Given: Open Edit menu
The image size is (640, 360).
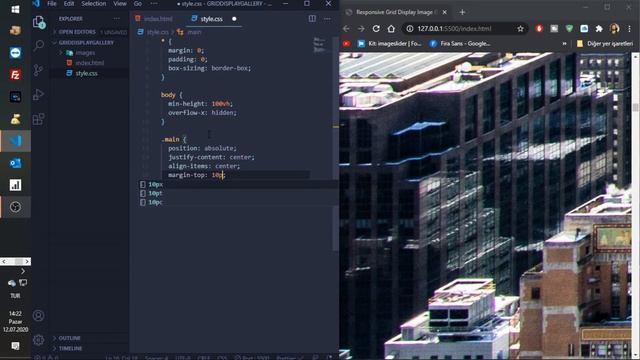Looking at the screenshot, I should pyautogui.click(x=69, y=4).
